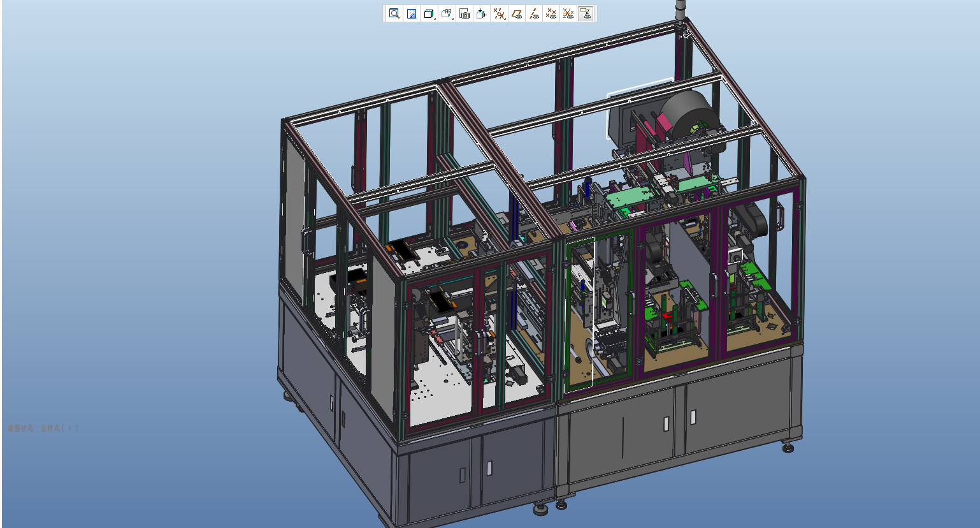Open the Display Style dropdown (cube icon)

429,13
